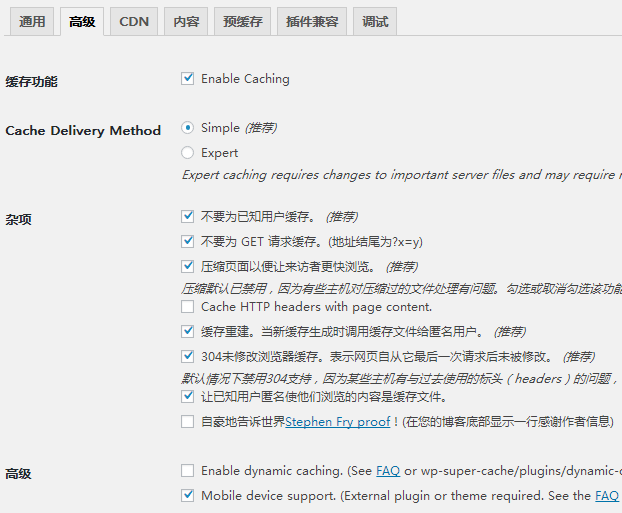Select the Simple cache delivery method

187,128
